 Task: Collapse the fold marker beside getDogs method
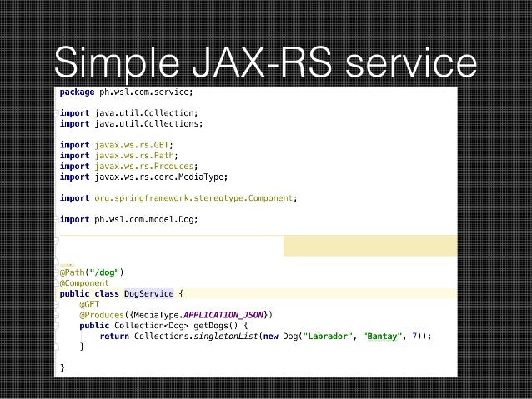pos(57,327)
